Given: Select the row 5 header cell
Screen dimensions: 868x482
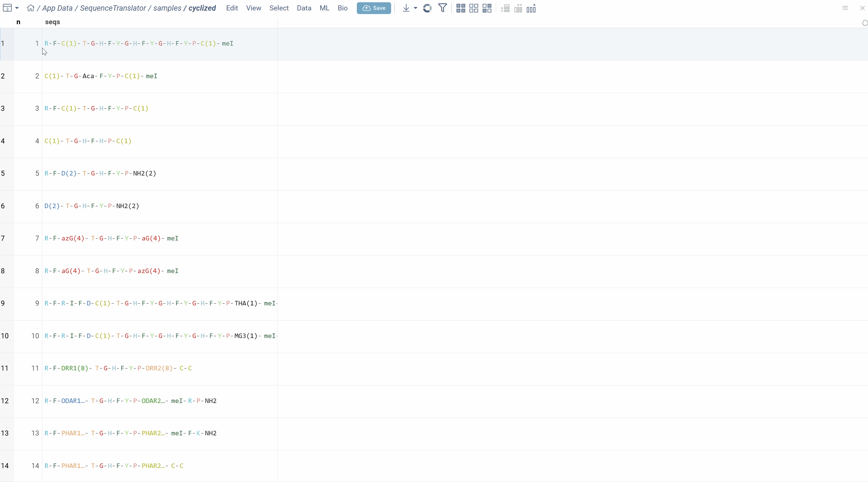Looking at the screenshot, I should (6, 174).
